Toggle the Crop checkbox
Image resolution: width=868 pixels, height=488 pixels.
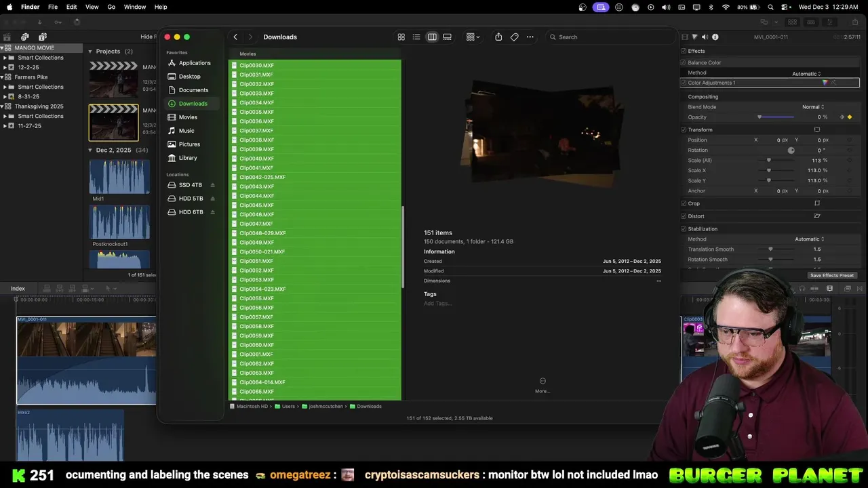(684, 203)
